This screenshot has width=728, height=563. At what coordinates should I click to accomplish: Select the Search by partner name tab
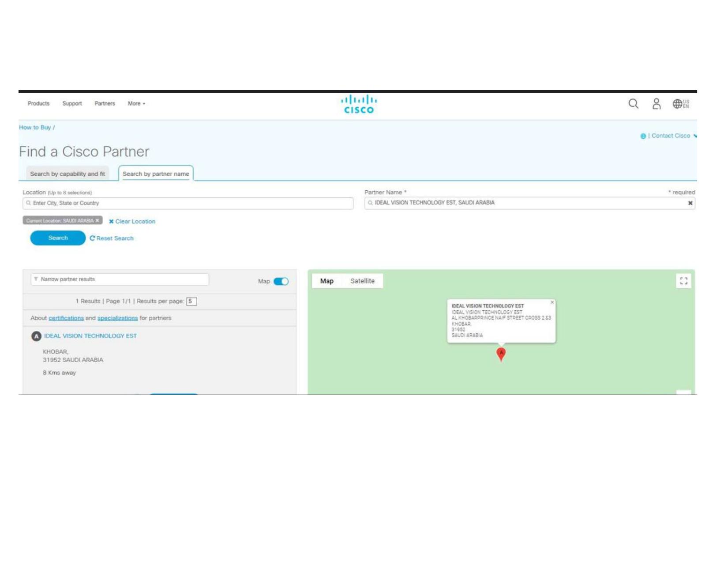156,174
